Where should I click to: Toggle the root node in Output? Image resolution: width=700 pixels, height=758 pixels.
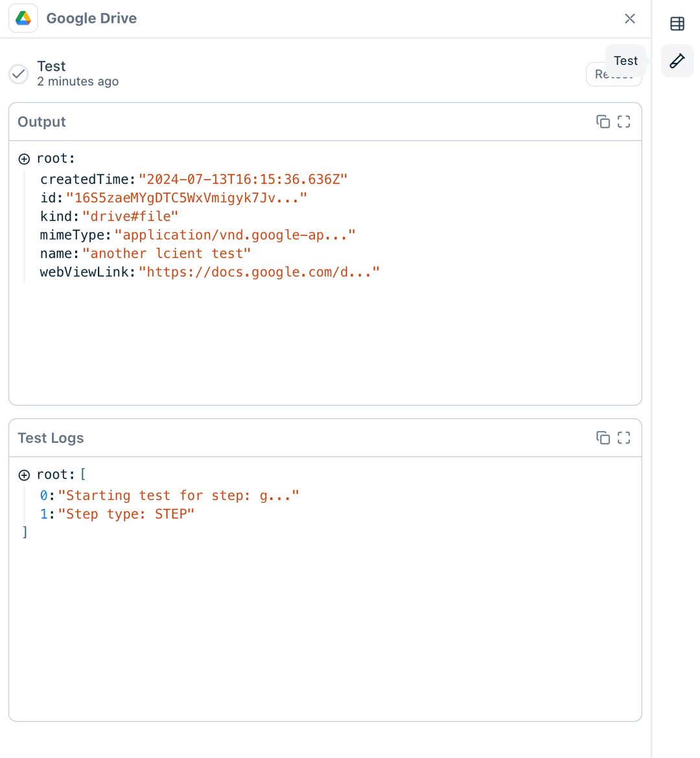tap(25, 159)
